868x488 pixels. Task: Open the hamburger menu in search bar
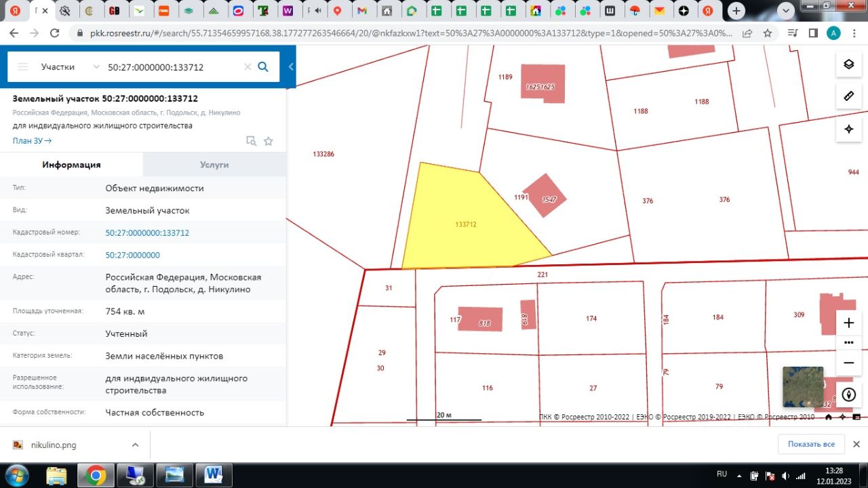pyautogui.click(x=23, y=67)
